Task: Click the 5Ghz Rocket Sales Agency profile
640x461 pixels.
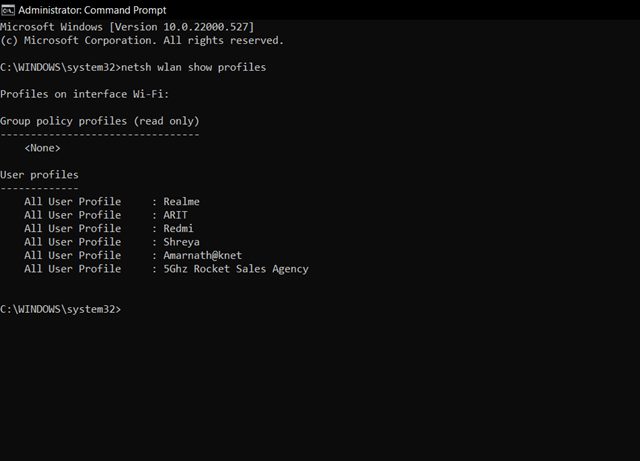Action: (236, 269)
